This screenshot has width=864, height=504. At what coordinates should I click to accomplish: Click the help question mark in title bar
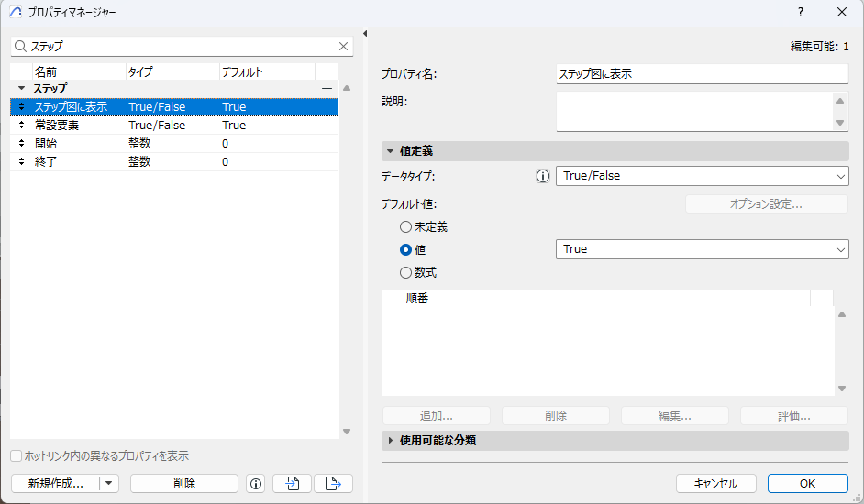pyautogui.click(x=800, y=13)
